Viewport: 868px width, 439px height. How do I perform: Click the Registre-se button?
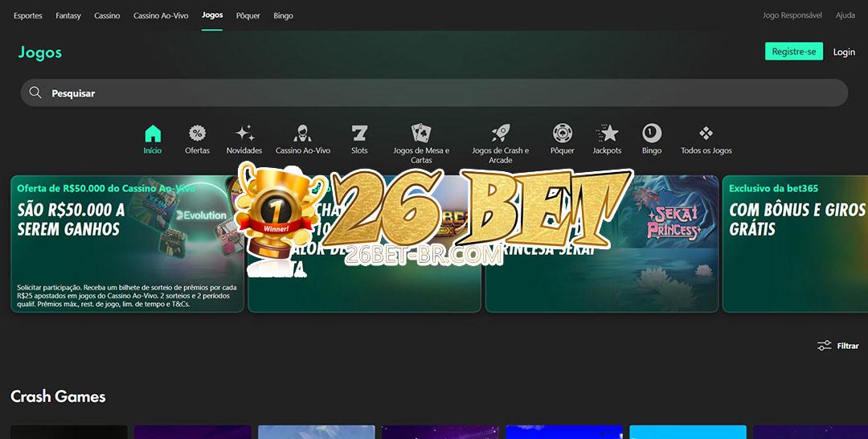pos(794,51)
